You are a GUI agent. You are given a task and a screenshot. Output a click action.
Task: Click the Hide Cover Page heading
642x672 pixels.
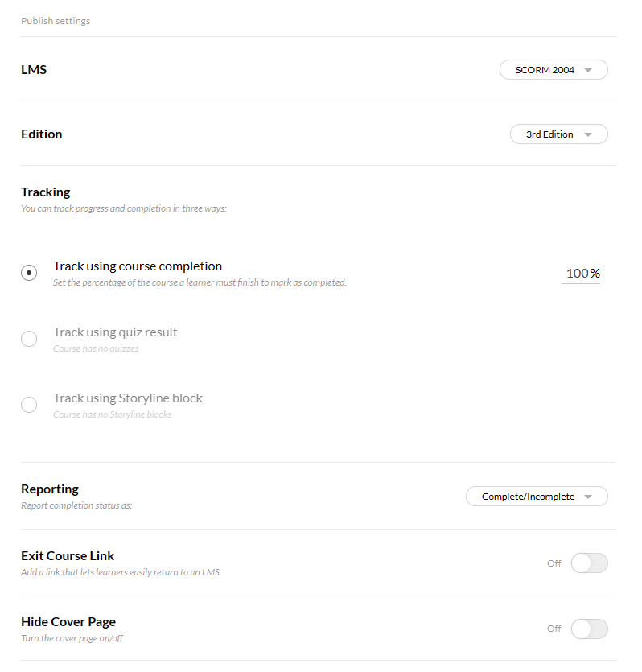point(68,622)
